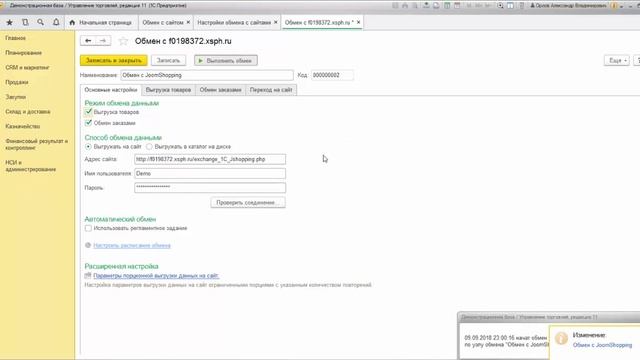Screen dimensions: 640x360
Task: Open the Favorites star in the tools panel
Action: pyautogui.click(x=9, y=22)
